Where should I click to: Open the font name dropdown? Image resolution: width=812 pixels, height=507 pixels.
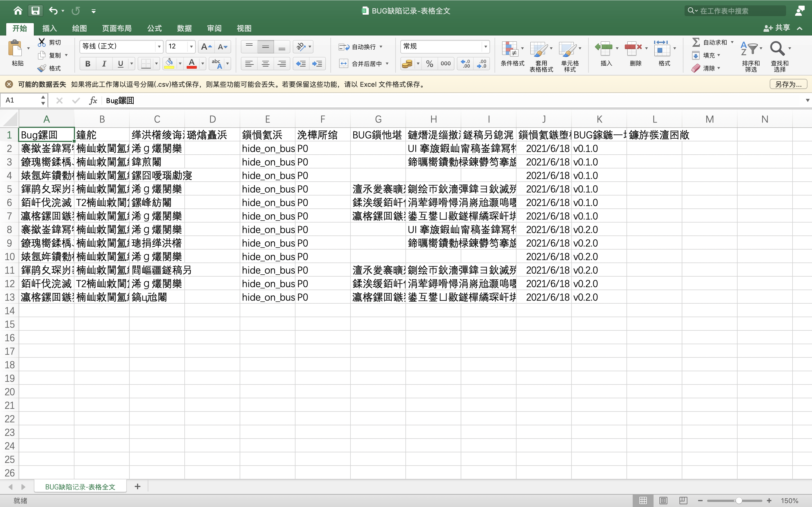tap(159, 46)
